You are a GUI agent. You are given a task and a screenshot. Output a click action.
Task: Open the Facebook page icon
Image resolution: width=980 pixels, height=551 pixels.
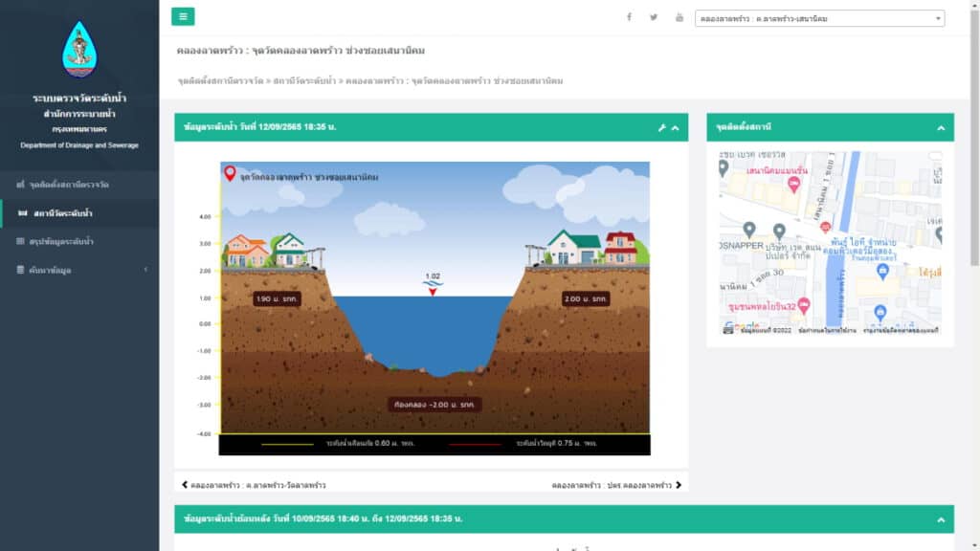click(629, 17)
